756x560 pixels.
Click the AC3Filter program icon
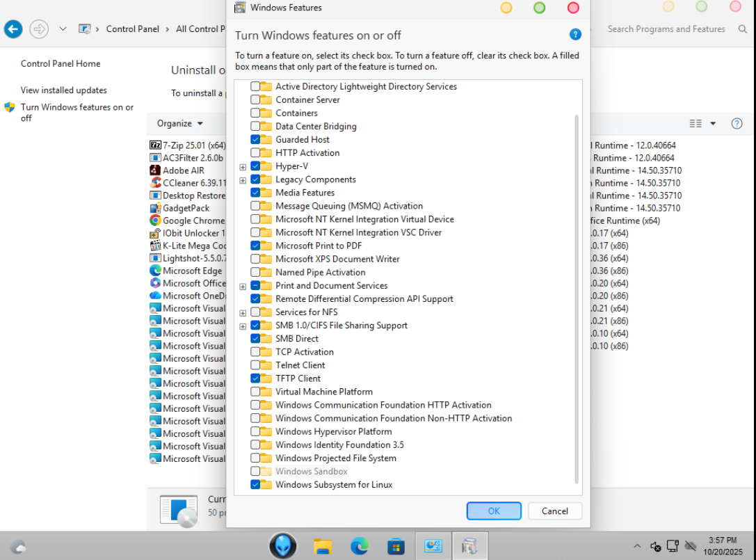tap(155, 158)
